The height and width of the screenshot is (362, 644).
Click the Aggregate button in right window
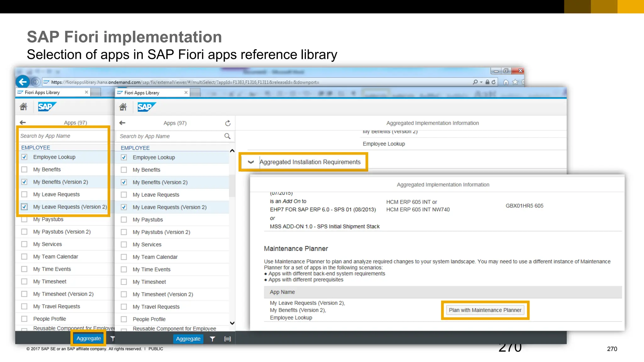[188, 339]
